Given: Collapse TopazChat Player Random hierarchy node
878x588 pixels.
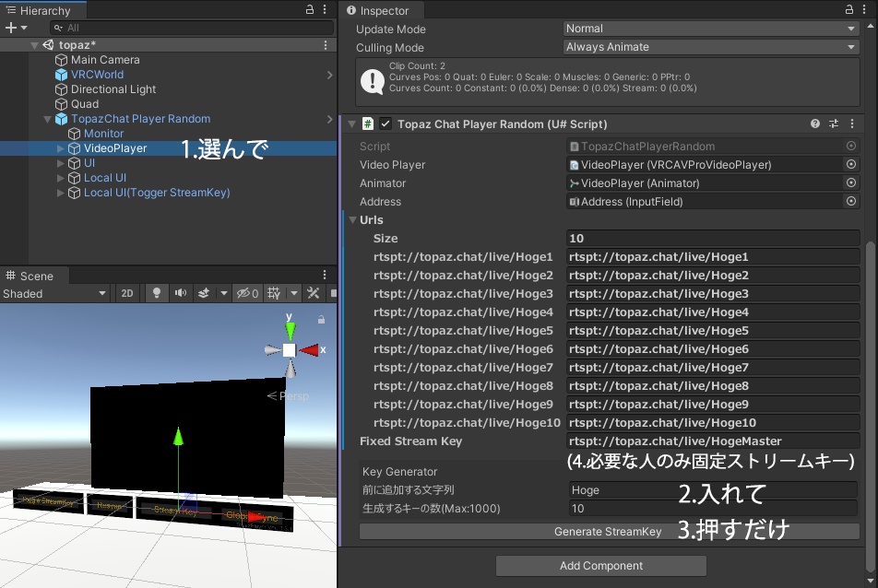Looking at the screenshot, I should click(x=48, y=119).
